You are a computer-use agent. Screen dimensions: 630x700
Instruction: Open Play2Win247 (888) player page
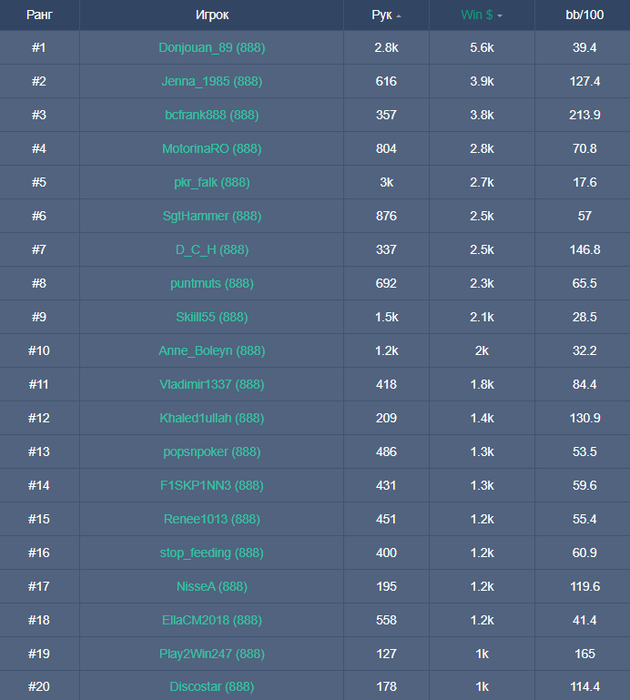coord(212,654)
